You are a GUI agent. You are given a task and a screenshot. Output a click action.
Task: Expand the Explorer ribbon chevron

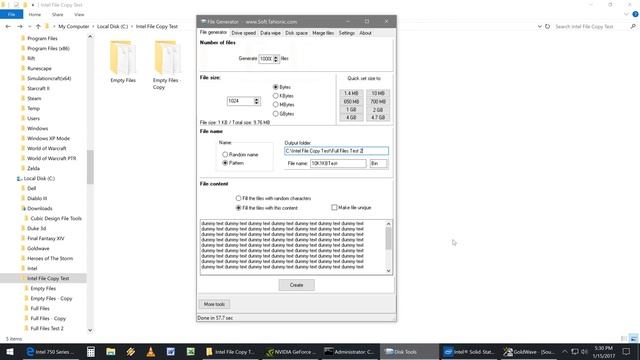coord(627,14)
